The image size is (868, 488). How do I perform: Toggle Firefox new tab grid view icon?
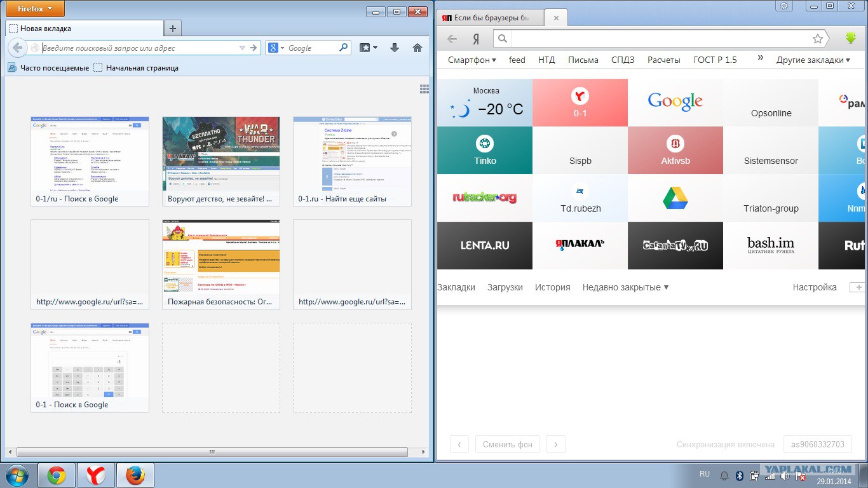coord(424,89)
